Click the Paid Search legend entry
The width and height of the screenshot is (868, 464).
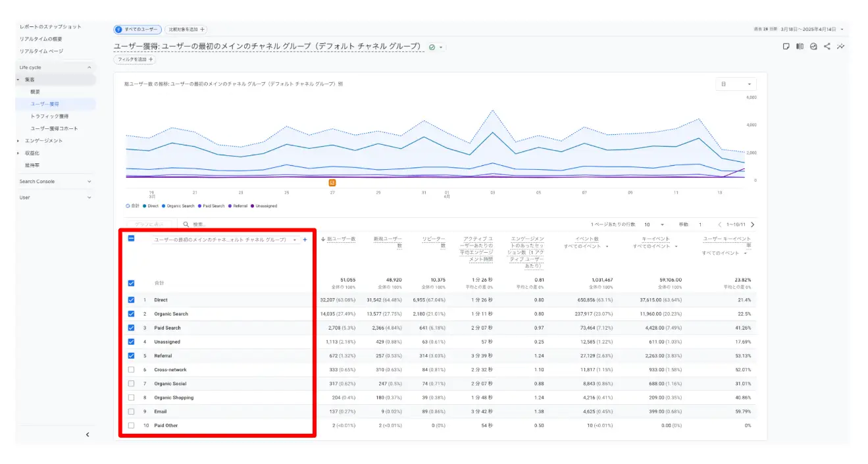point(211,206)
